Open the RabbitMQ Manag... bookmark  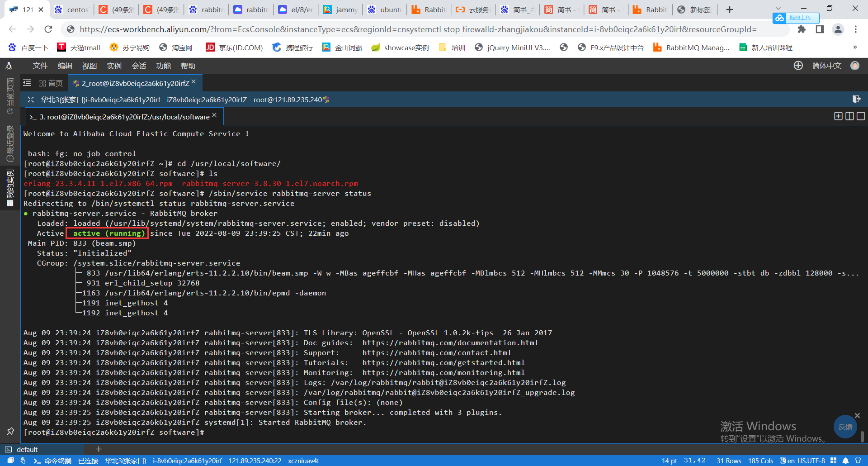point(691,48)
